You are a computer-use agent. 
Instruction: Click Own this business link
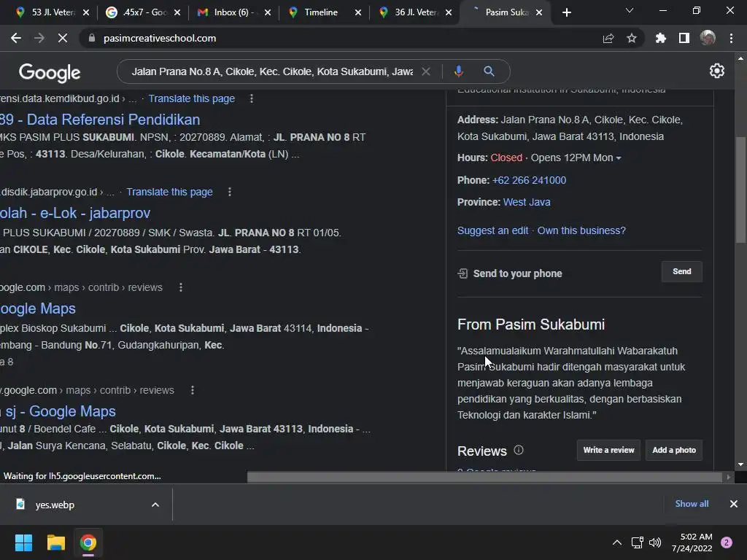(581, 230)
